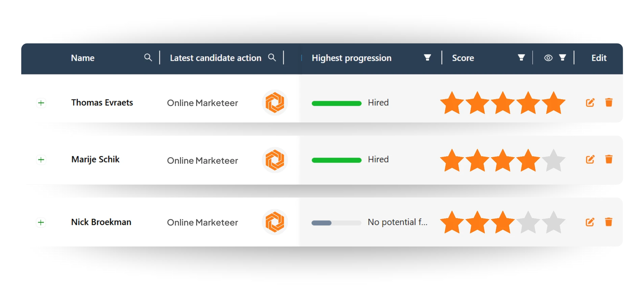Open Online Marketeer for Marije Schik
Screen dimensions: 644x290
pyautogui.click(x=202, y=160)
